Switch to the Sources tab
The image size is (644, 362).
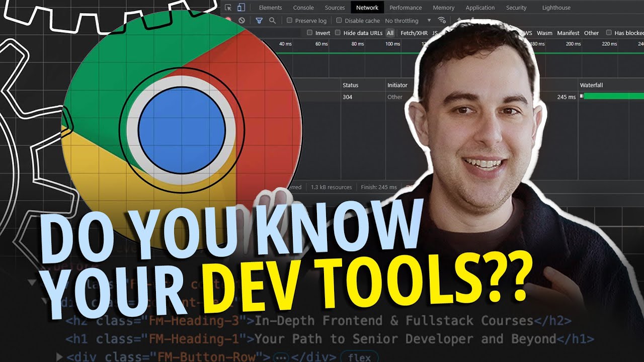coord(335,8)
